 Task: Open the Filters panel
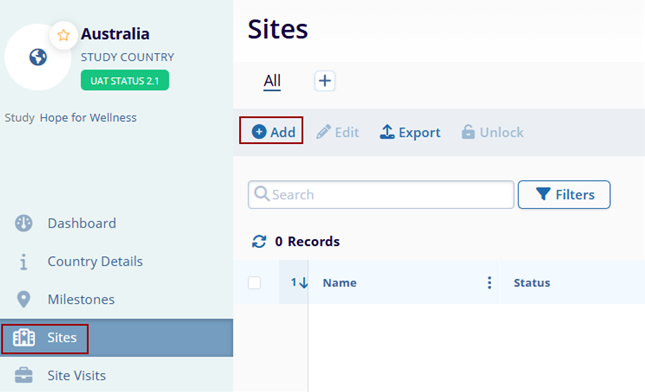coord(564,195)
